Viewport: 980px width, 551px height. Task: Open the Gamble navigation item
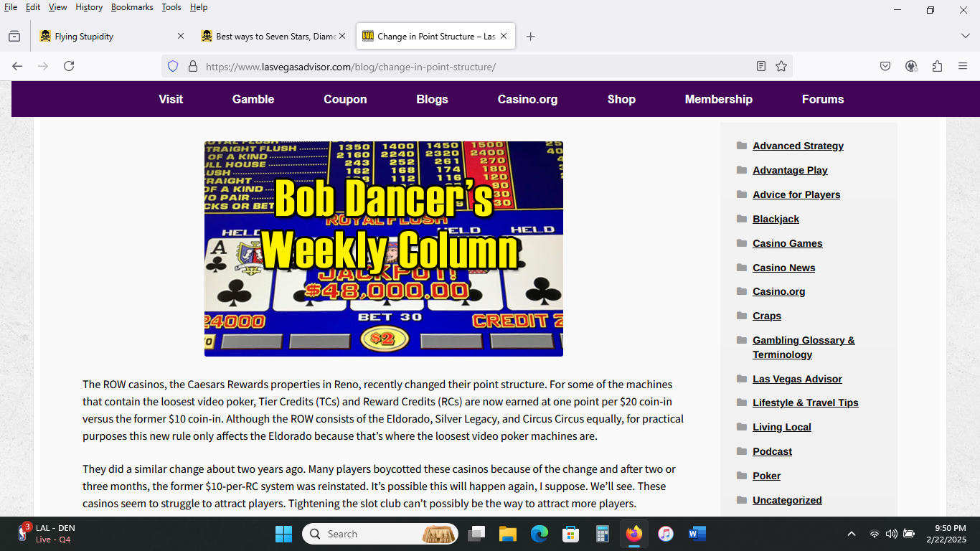point(253,99)
